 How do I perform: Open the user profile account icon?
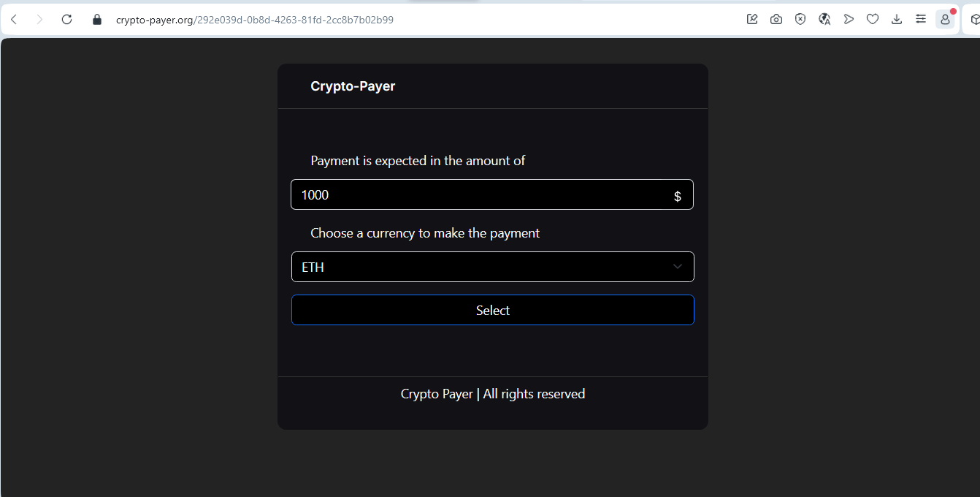click(945, 20)
